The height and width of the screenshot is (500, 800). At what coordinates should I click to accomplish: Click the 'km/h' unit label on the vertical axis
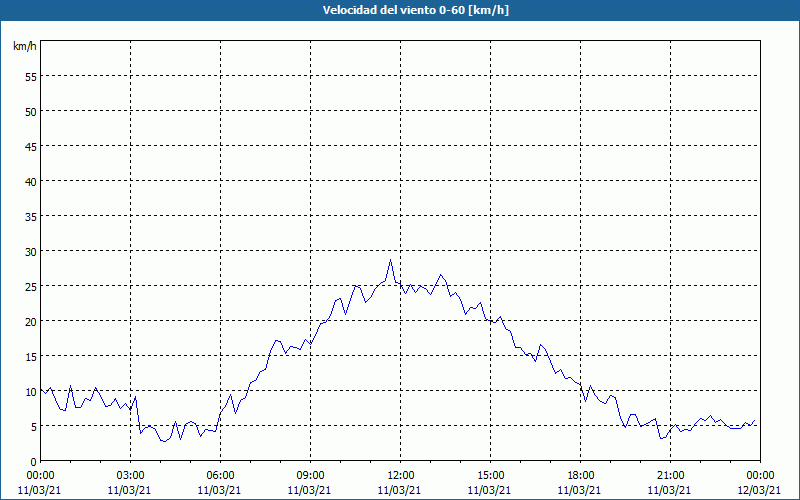(25, 46)
